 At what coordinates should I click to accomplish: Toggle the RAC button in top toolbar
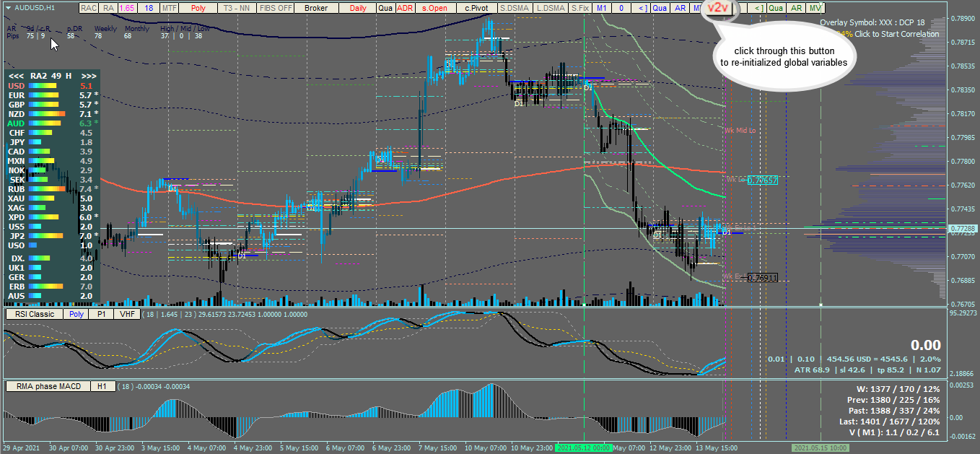(89, 8)
